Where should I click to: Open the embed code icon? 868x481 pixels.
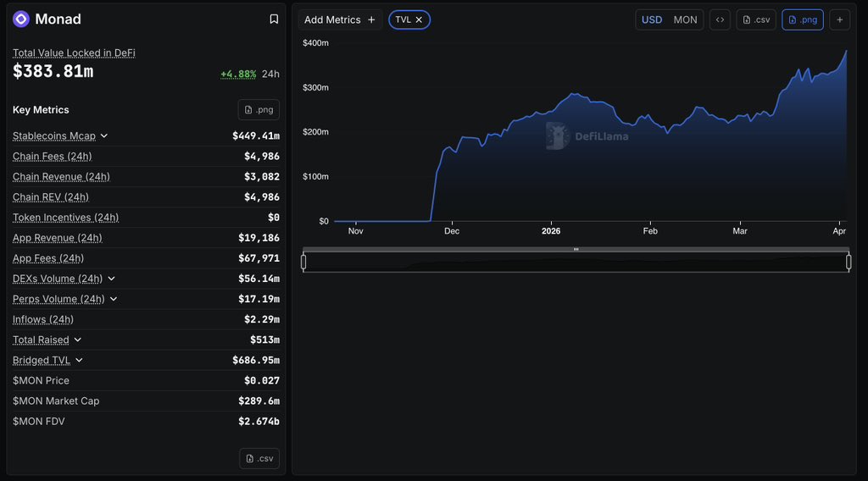click(720, 20)
